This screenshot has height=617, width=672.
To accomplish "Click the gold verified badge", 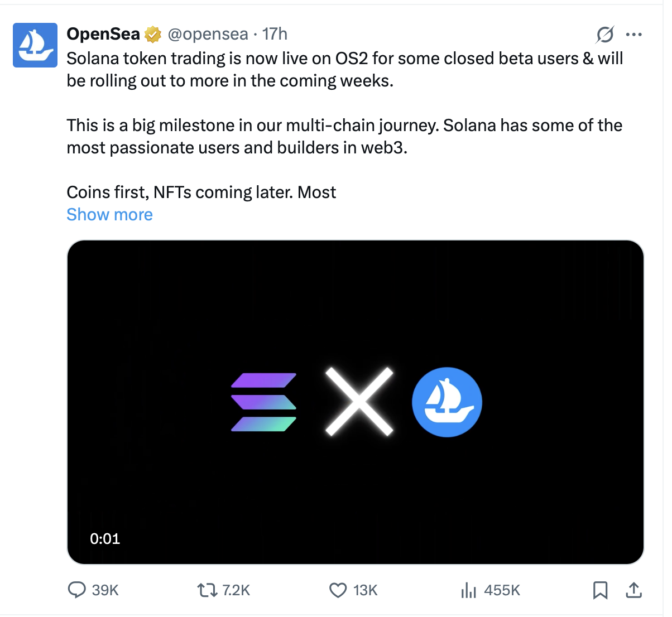I will coord(153,35).
